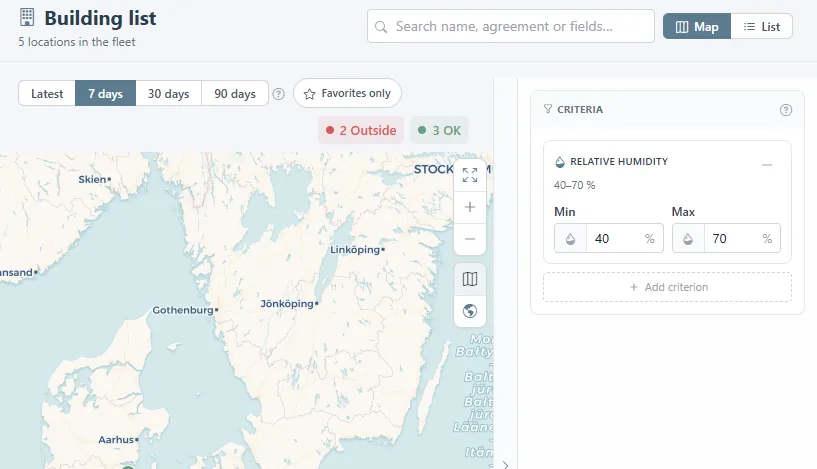Filter by 3 OK status

[x=440, y=130]
